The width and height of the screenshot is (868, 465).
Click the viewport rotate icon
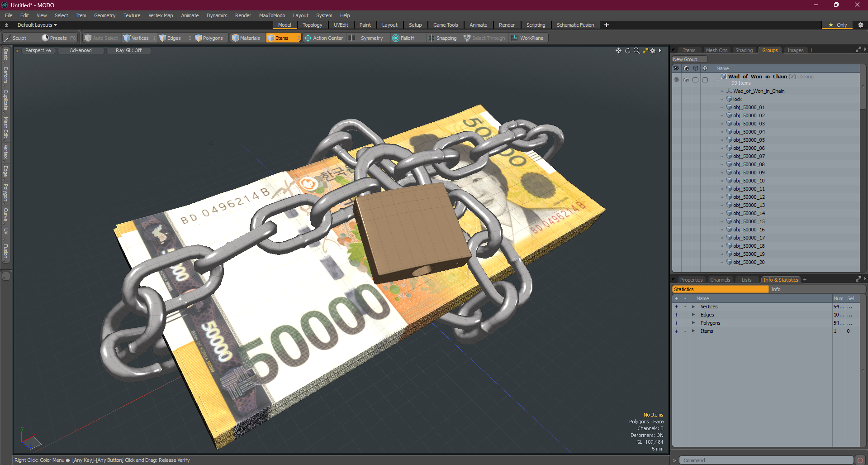(x=627, y=51)
